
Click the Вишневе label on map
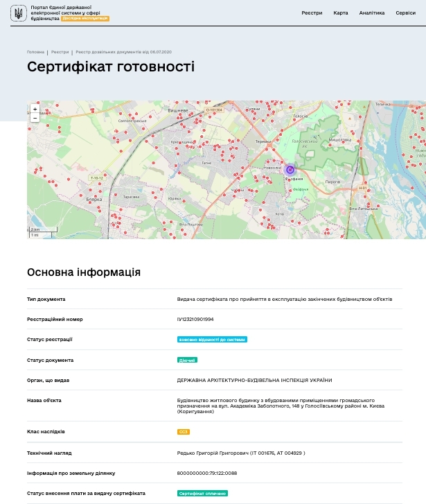click(178, 110)
